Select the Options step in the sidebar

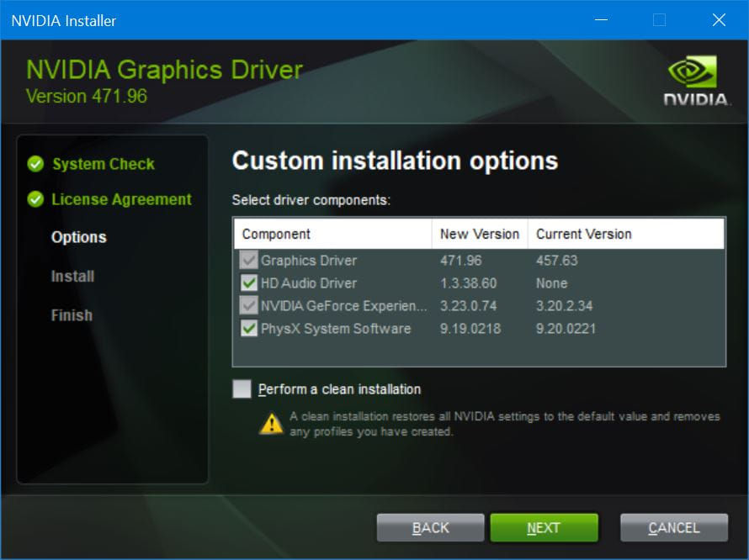[x=78, y=237]
